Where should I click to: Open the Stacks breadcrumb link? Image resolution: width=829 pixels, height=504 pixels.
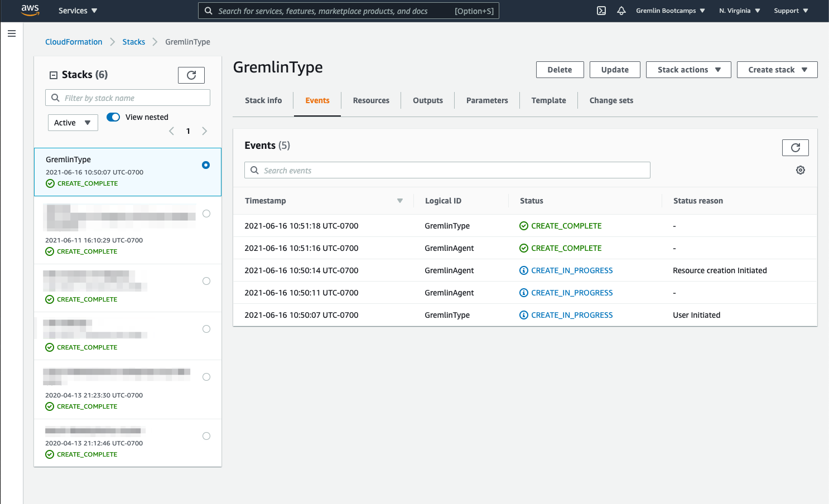(134, 42)
